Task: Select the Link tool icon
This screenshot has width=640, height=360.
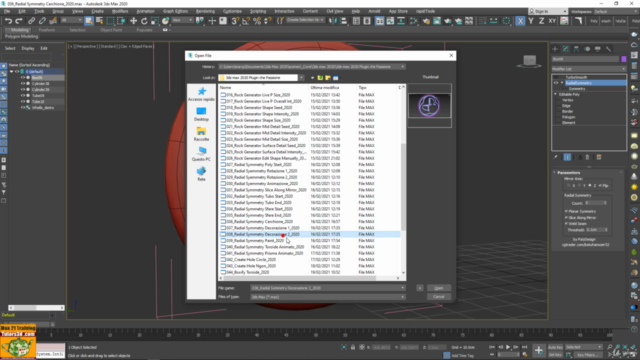Action: click(x=31, y=20)
